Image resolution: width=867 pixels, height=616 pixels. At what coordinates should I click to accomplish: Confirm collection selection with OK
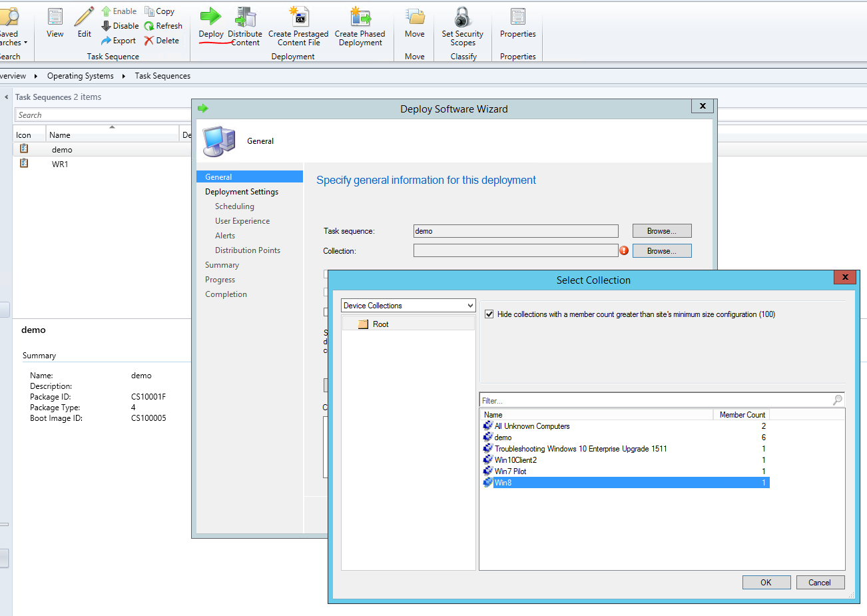pos(766,581)
